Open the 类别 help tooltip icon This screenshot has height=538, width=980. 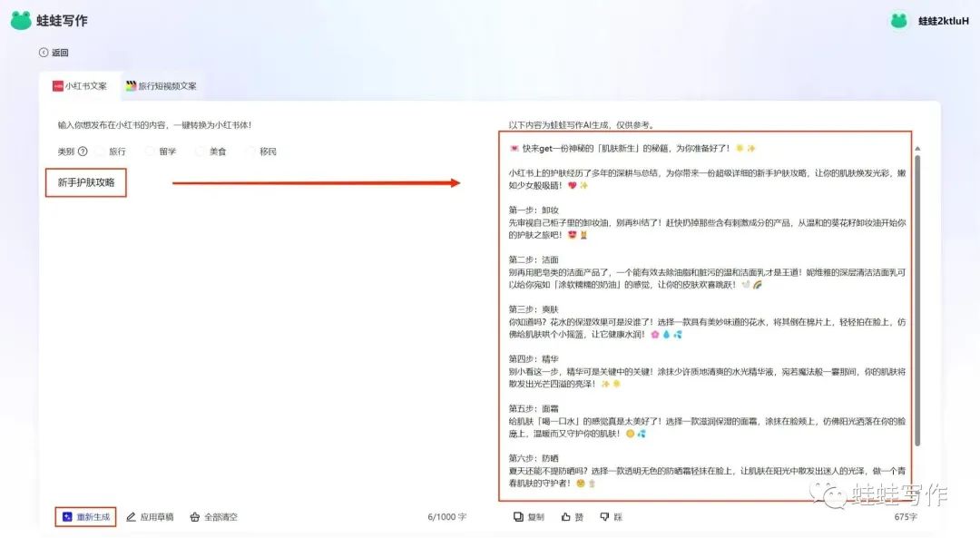83,151
